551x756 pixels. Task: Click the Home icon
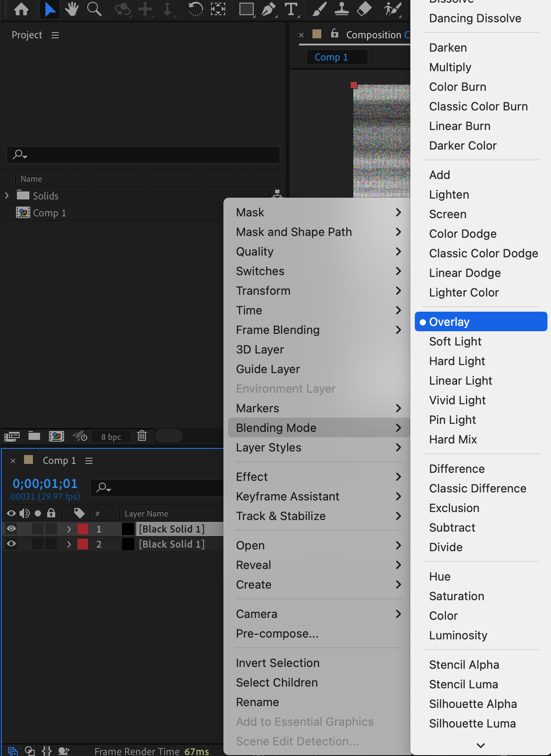21,9
